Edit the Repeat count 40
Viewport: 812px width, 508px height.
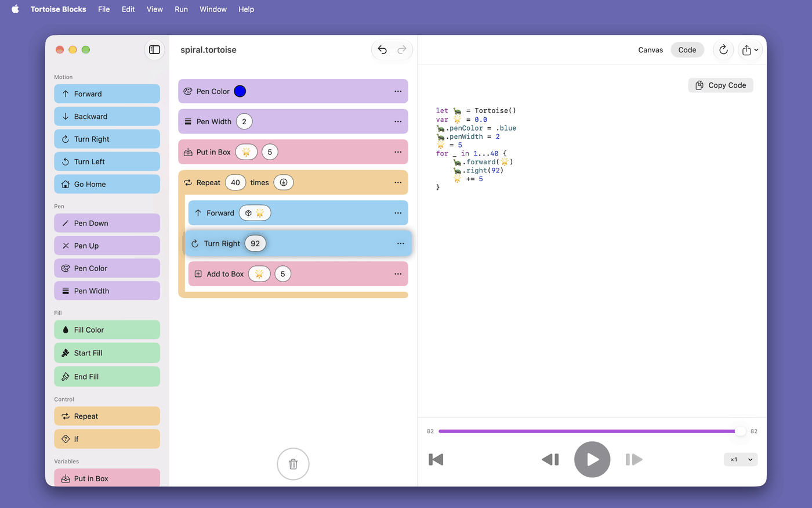(x=235, y=182)
